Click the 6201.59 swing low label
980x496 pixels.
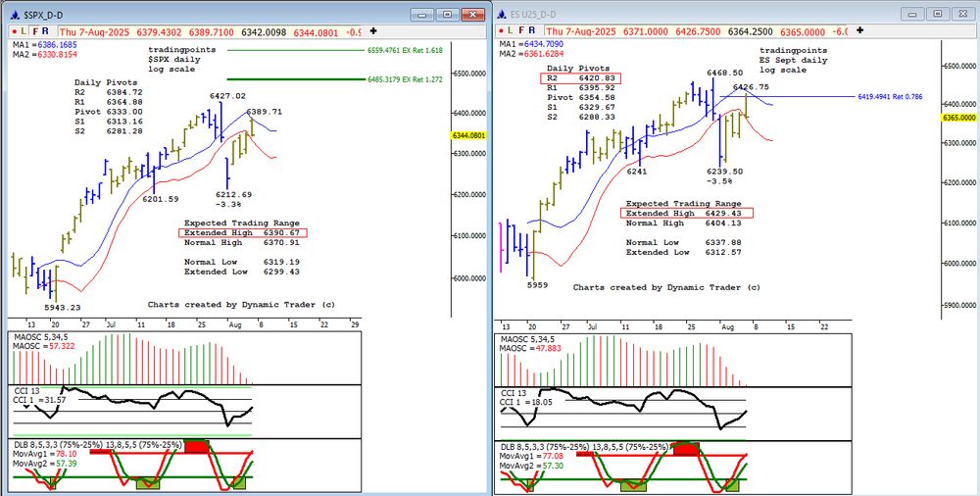pyautogui.click(x=162, y=199)
